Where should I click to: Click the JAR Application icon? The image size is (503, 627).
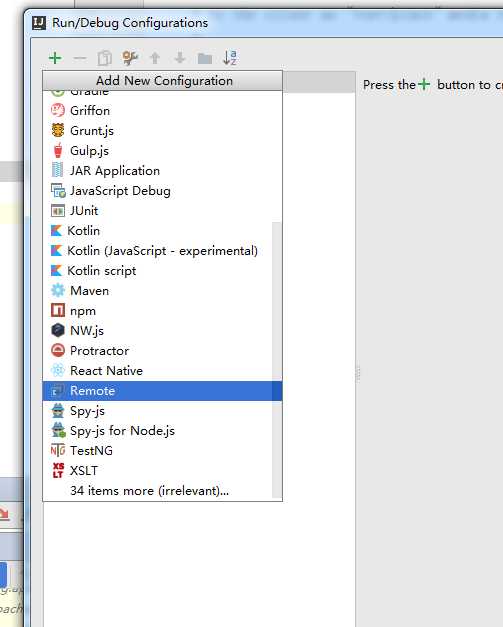[x=58, y=170]
